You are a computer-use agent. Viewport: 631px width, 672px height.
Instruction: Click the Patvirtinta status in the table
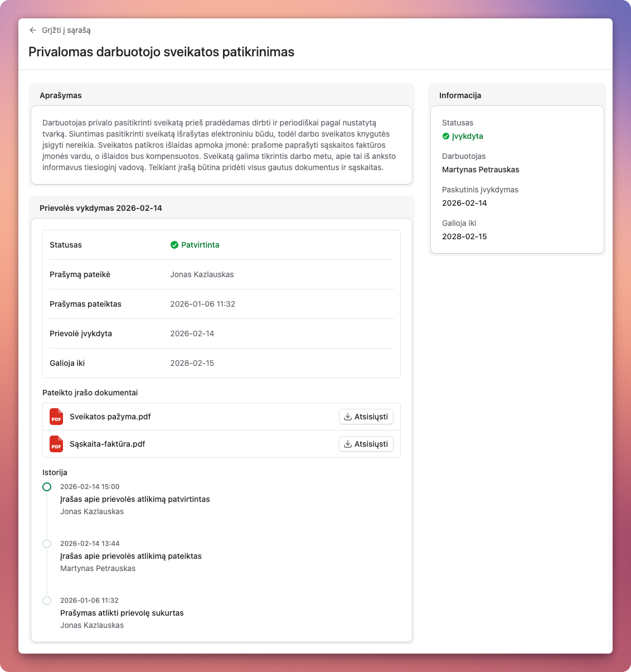199,245
